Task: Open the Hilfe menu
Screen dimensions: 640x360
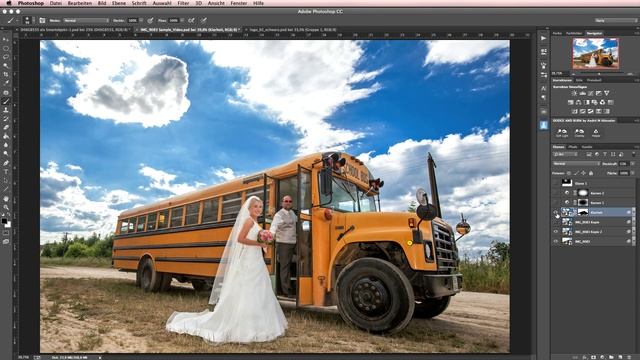Action: pos(258,3)
